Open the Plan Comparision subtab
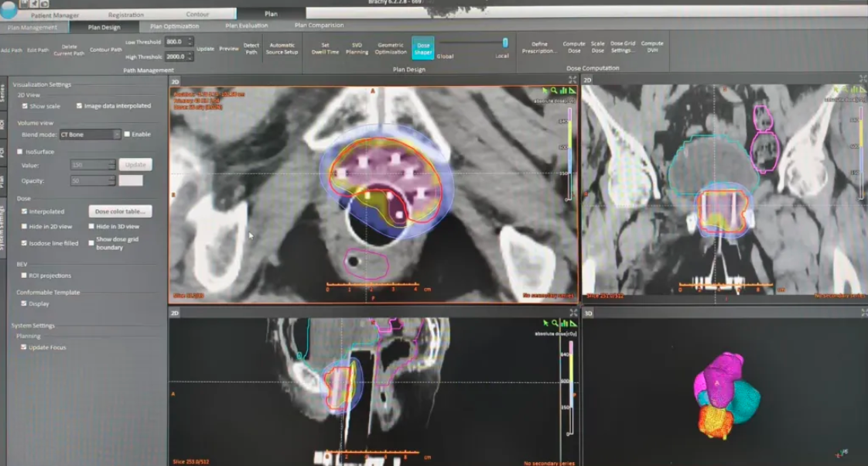This screenshot has width=868, height=466. (x=319, y=25)
